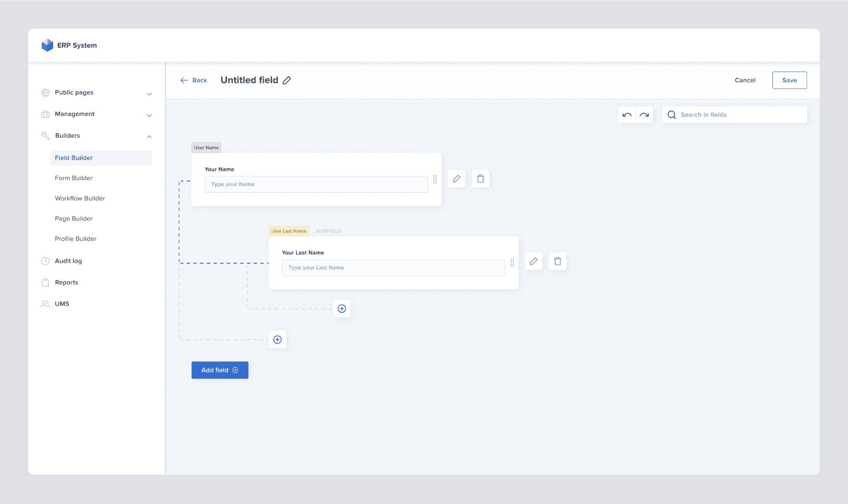Click the Add field button
This screenshot has width=848, height=504.
pos(220,370)
